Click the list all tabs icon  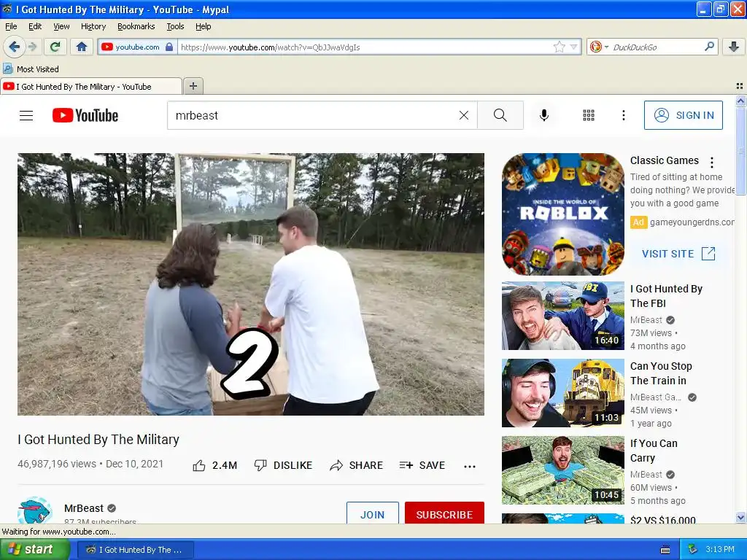click(x=740, y=86)
